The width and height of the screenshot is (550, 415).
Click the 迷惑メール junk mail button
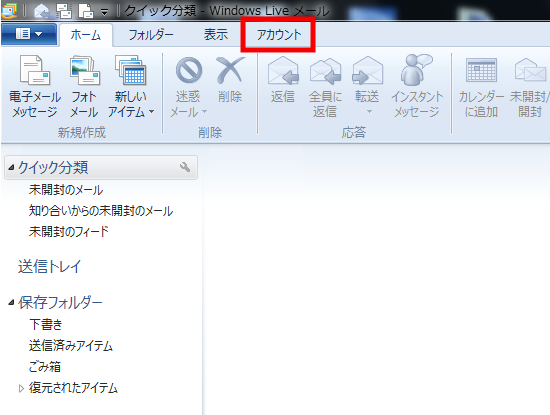tap(188, 87)
